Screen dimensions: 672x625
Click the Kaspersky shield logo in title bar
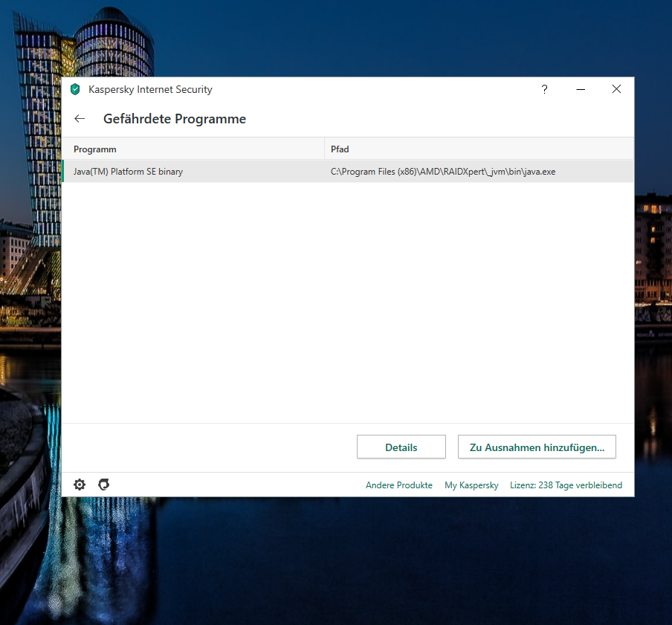coord(75,89)
